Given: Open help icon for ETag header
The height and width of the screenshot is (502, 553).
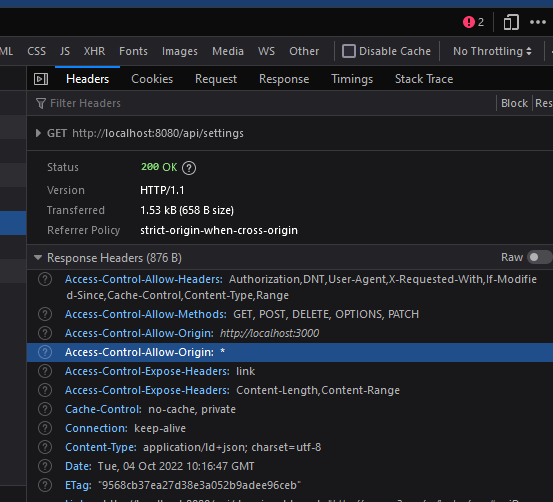Looking at the screenshot, I should click(x=45, y=485).
